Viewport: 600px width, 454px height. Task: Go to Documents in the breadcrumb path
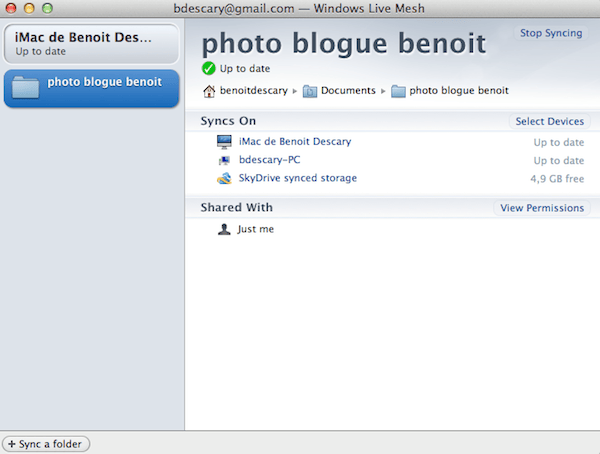click(x=348, y=91)
